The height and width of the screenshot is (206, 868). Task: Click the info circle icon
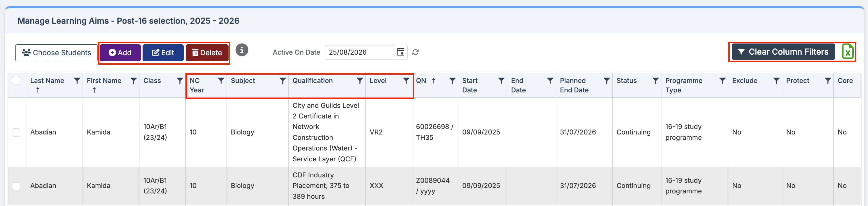[242, 50]
